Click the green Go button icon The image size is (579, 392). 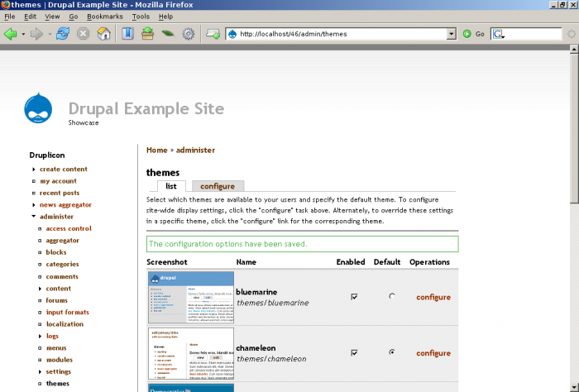467,34
